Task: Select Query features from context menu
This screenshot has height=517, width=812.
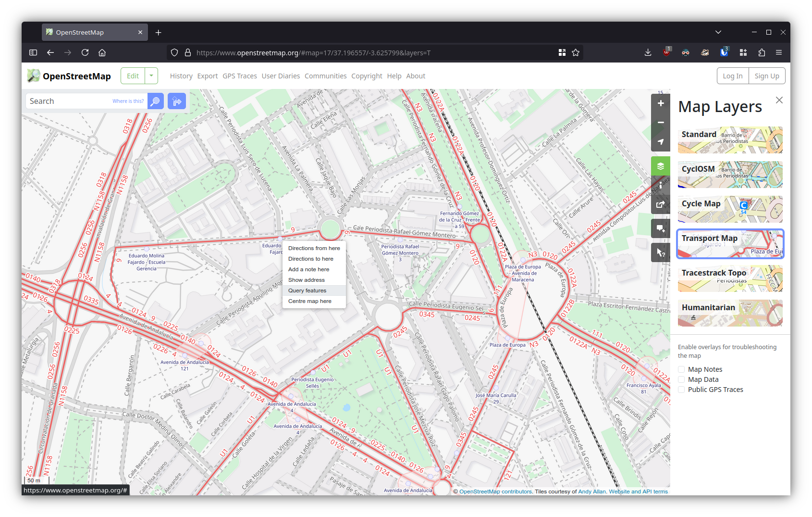Action: [314, 290]
